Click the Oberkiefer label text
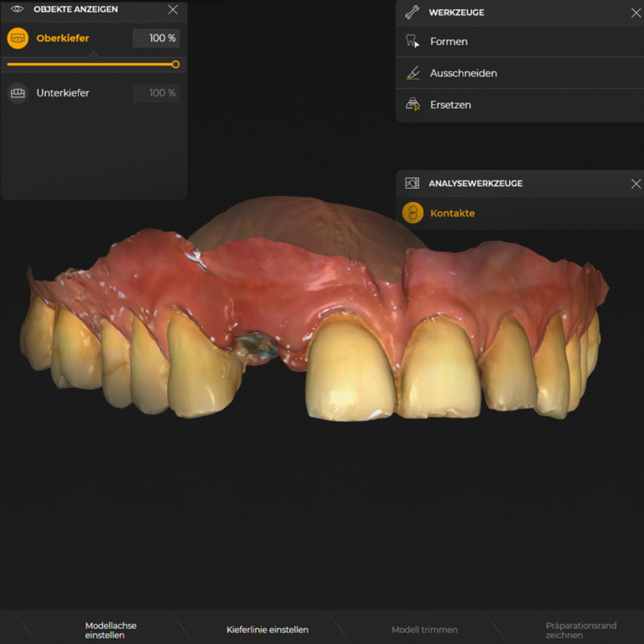 click(x=63, y=39)
